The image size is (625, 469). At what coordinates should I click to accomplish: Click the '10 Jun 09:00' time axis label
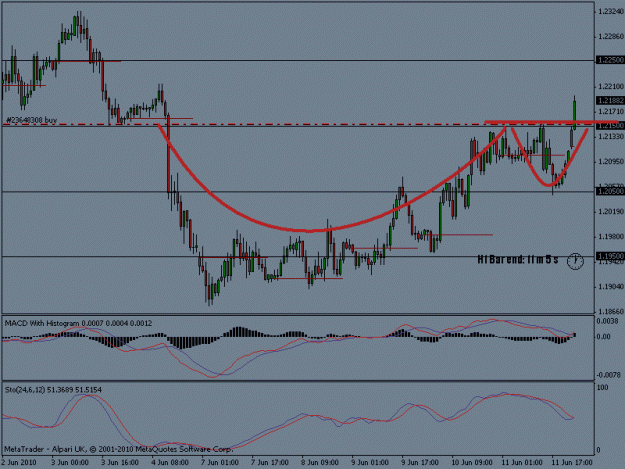point(472,463)
